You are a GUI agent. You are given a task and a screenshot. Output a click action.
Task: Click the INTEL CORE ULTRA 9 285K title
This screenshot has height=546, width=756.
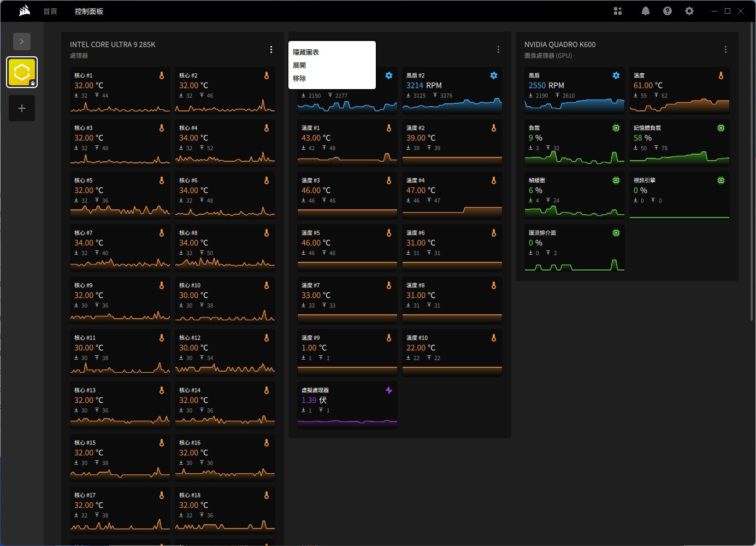(x=113, y=44)
